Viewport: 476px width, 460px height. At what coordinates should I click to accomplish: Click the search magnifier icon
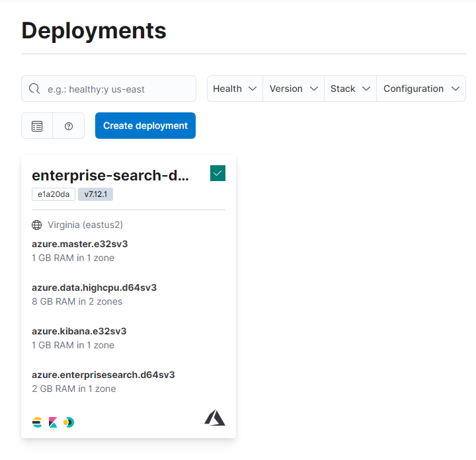tap(34, 89)
